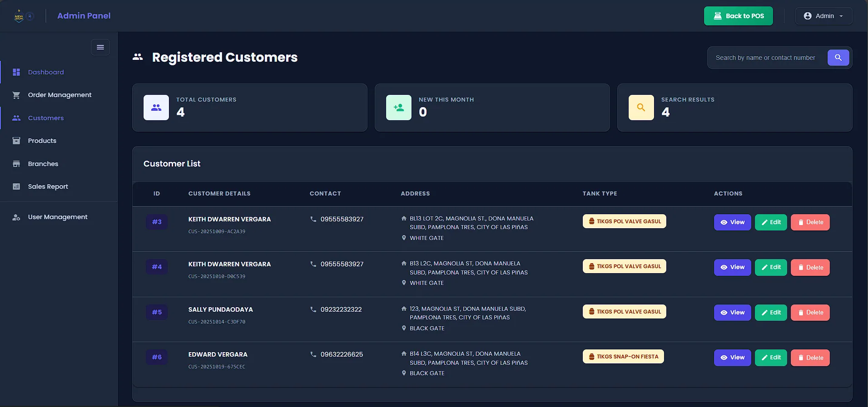Open the Products section

tap(59, 141)
